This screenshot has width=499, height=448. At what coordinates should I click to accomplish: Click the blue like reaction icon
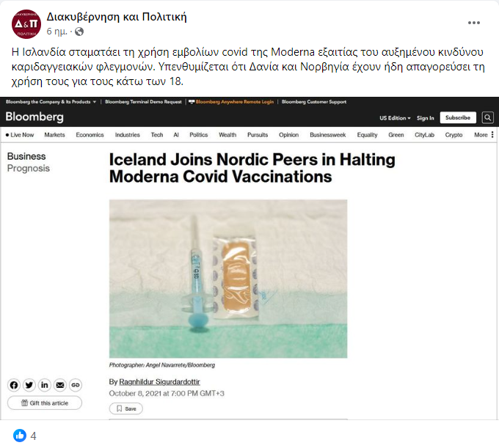(x=20, y=436)
